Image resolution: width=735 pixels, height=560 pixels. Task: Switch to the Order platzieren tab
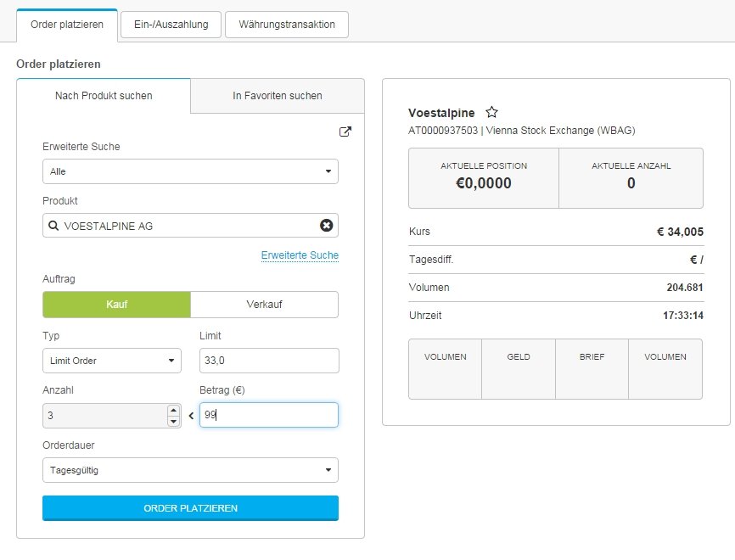click(x=67, y=25)
